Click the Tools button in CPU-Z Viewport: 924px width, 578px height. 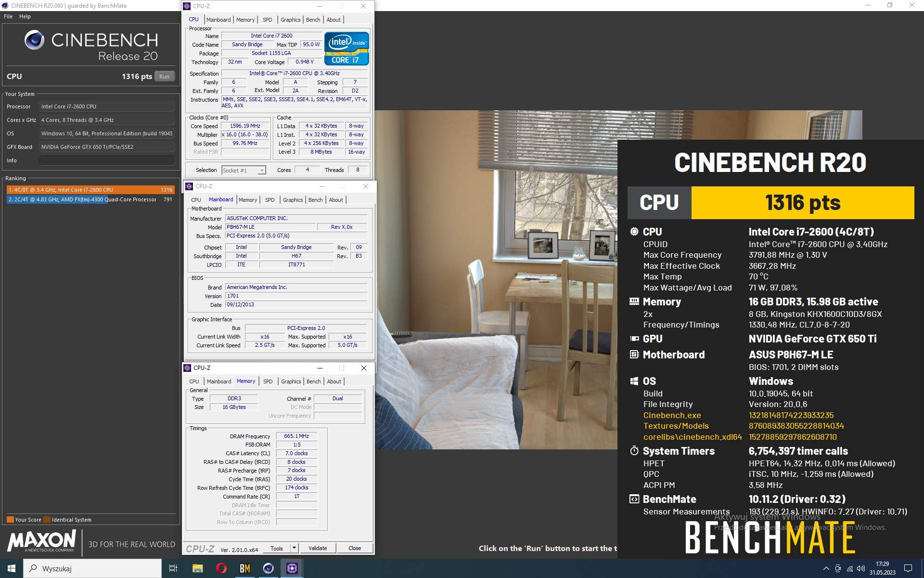coord(277,548)
